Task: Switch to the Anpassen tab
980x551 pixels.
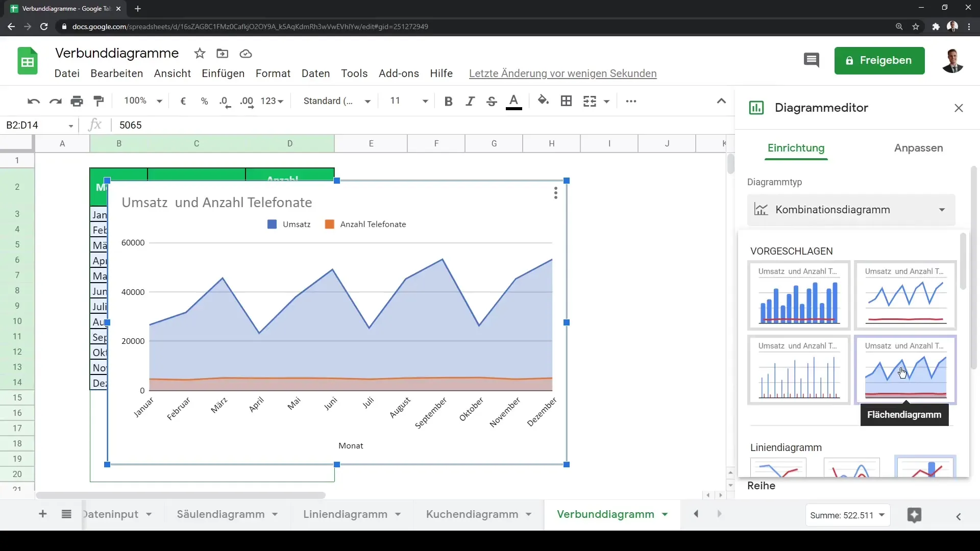Action: [x=918, y=148]
